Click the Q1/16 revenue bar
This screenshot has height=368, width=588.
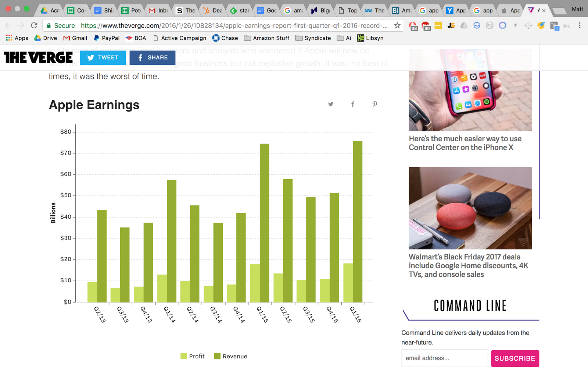pos(358,222)
